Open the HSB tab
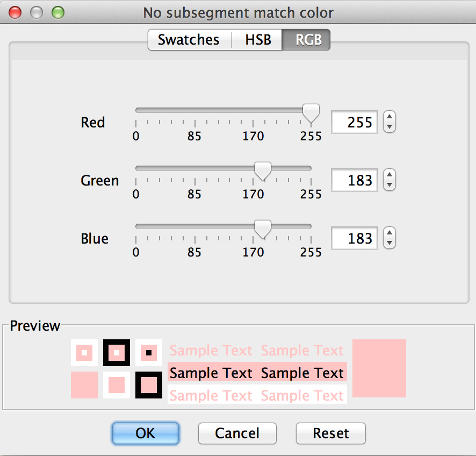 click(x=257, y=40)
